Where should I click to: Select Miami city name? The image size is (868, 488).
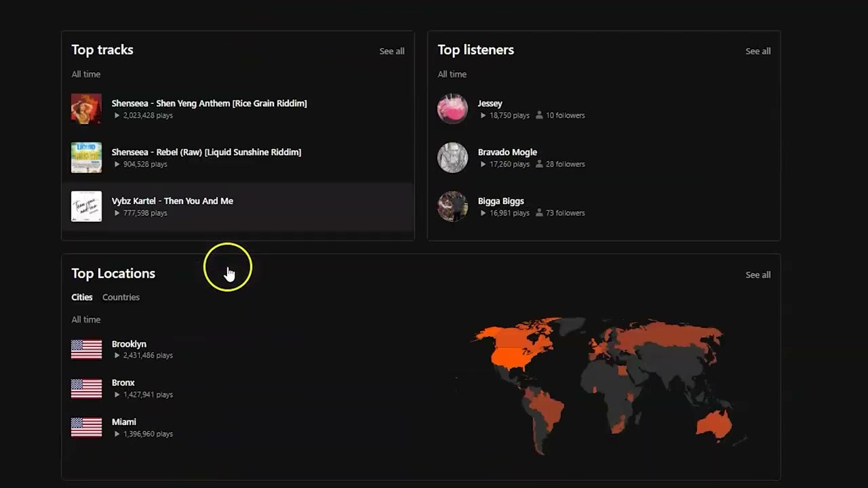(123, 422)
